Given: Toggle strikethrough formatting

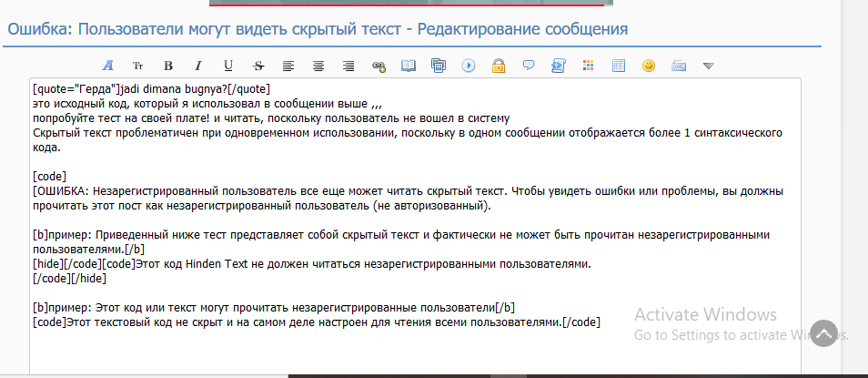Looking at the screenshot, I should click(258, 66).
